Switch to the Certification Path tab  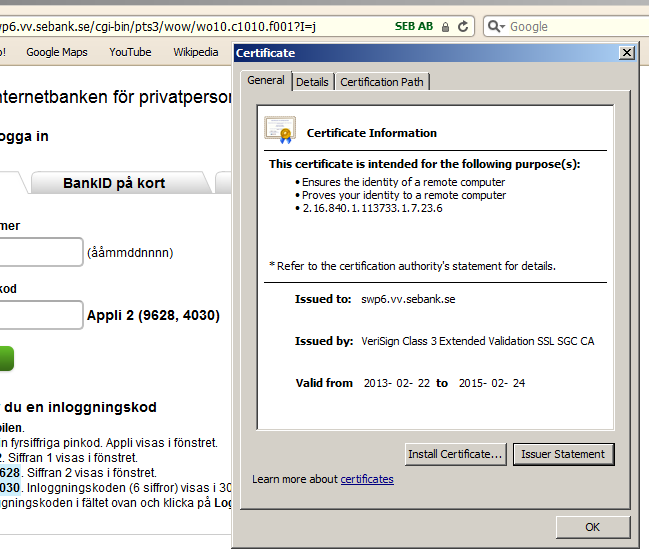382,82
